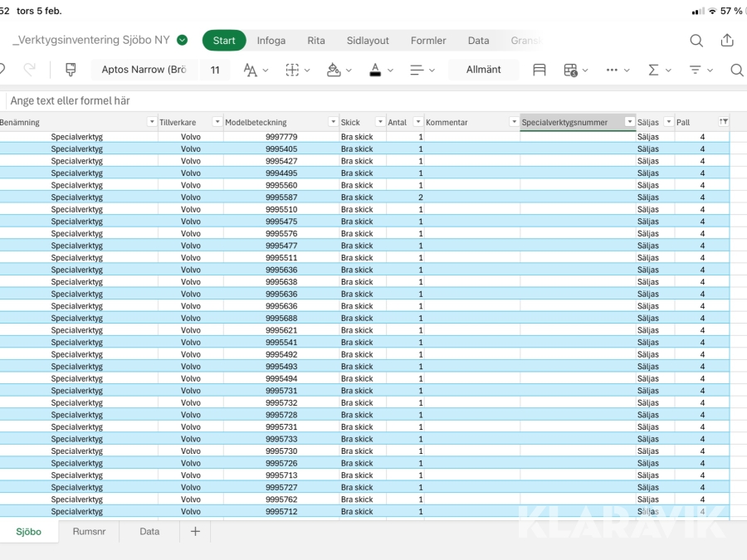Tap the search magnifier icon at top right
This screenshot has height=560, width=747.
696,41
